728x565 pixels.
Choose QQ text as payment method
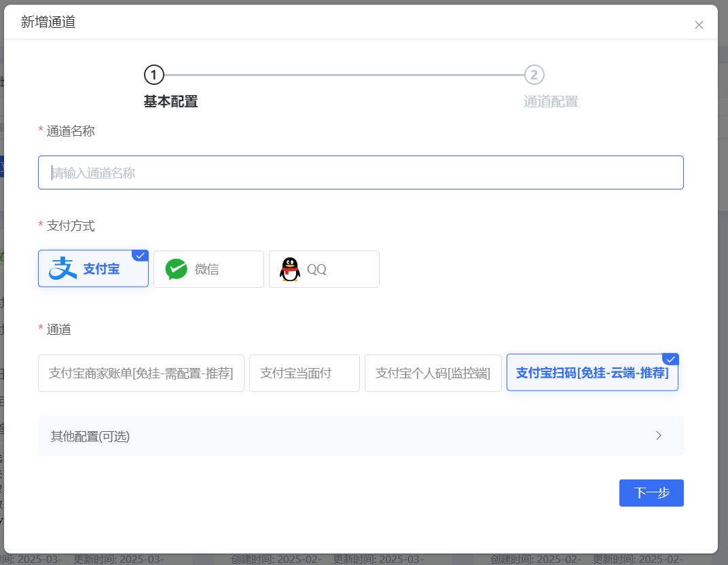[316, 269]
